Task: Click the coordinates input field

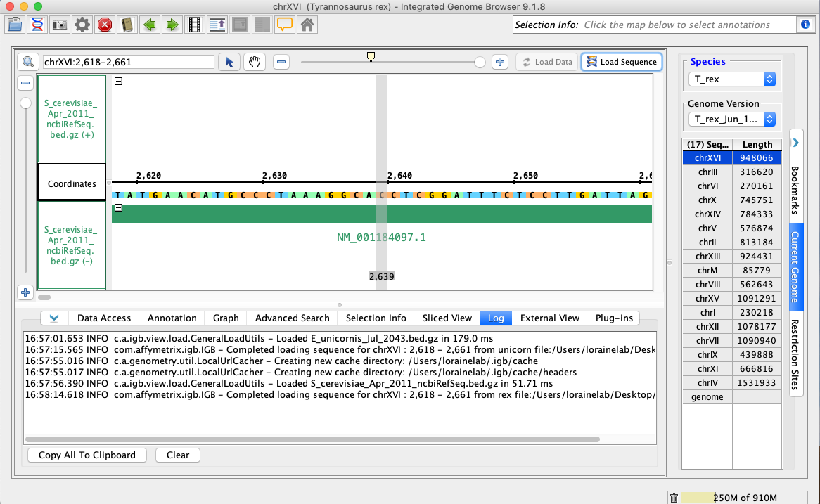Action: click(128, 62)
